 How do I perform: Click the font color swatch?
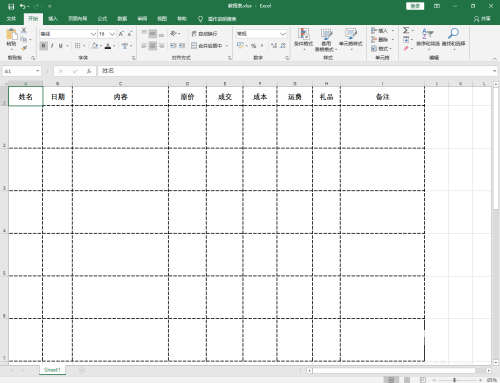(108, 46)
